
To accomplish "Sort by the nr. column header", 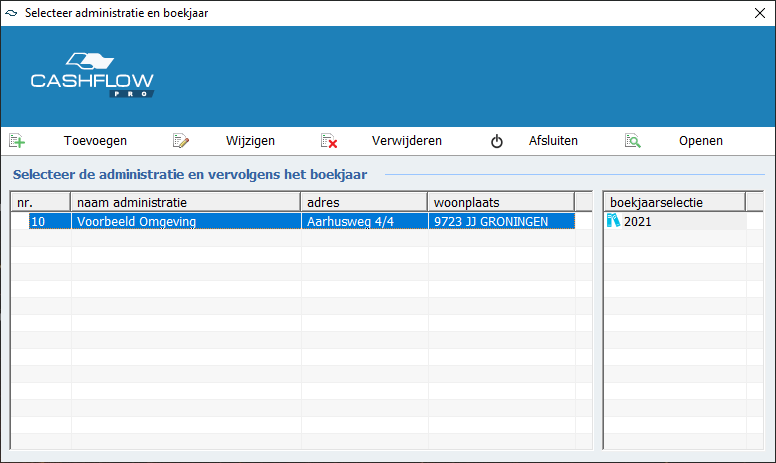I will pos(41,202).
